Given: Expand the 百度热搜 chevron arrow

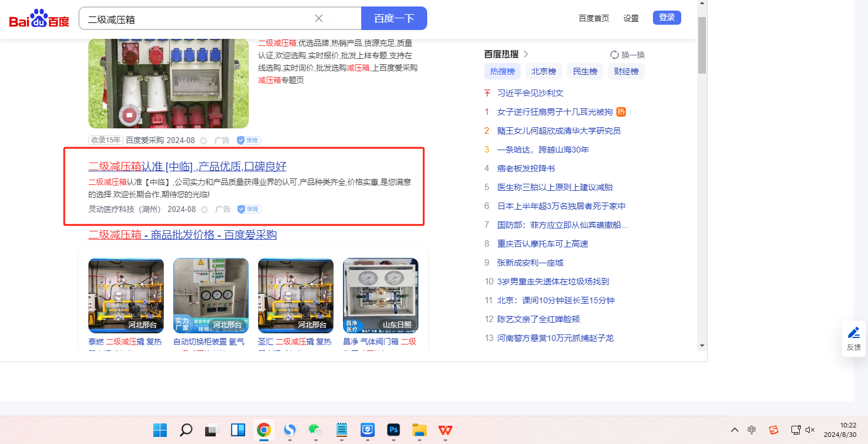Looking at the screenshot, I should (x=526, y=54).
